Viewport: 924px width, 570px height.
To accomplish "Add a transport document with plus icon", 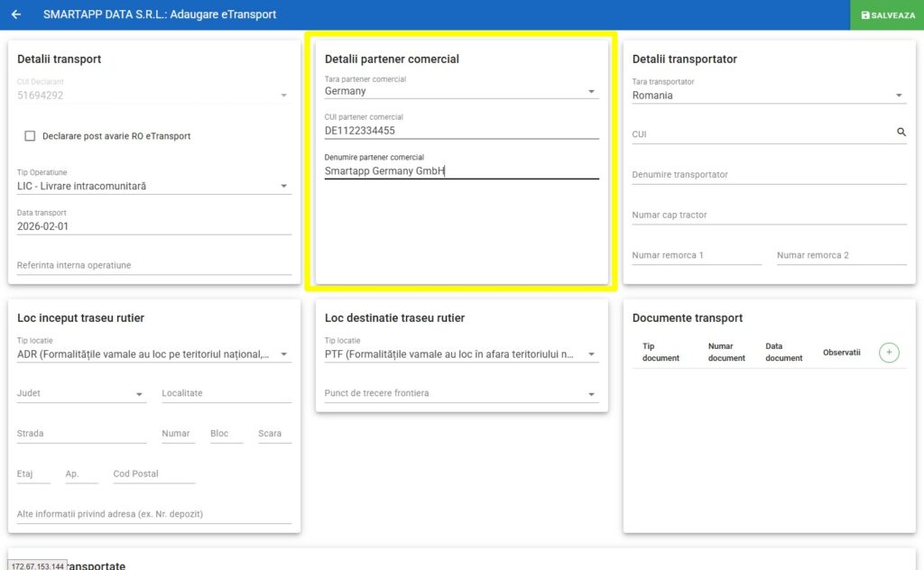I will [x=889, y=353].
